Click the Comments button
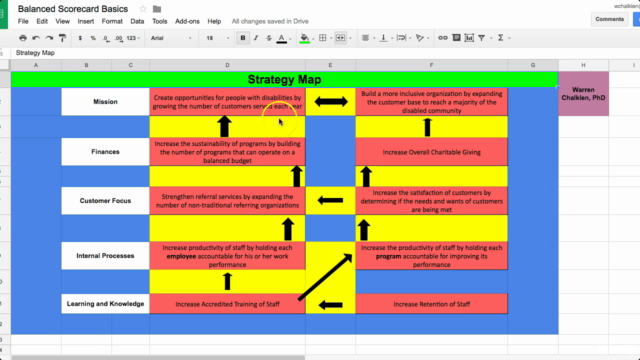Image resolution: width=640 pixels, height=360 pixels. [x=609, y=19]
